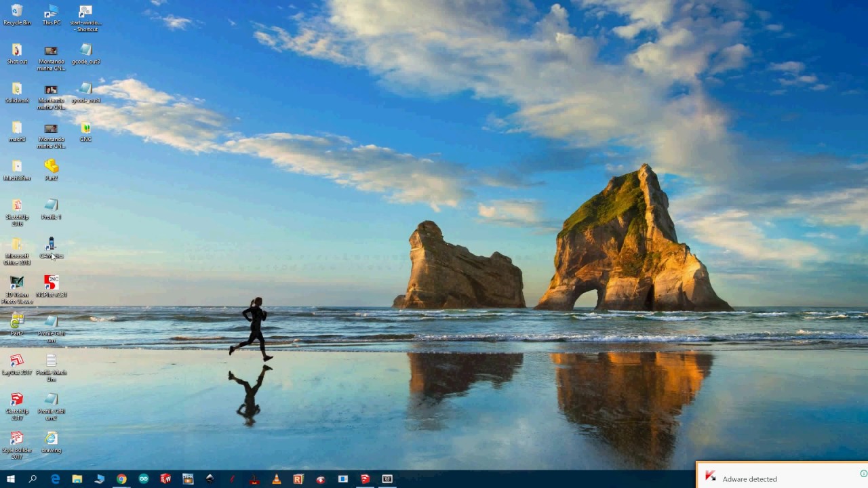Select the Shot cut folder icon
The width and height of the screenshot is (868, 488).
click(17, 54)
